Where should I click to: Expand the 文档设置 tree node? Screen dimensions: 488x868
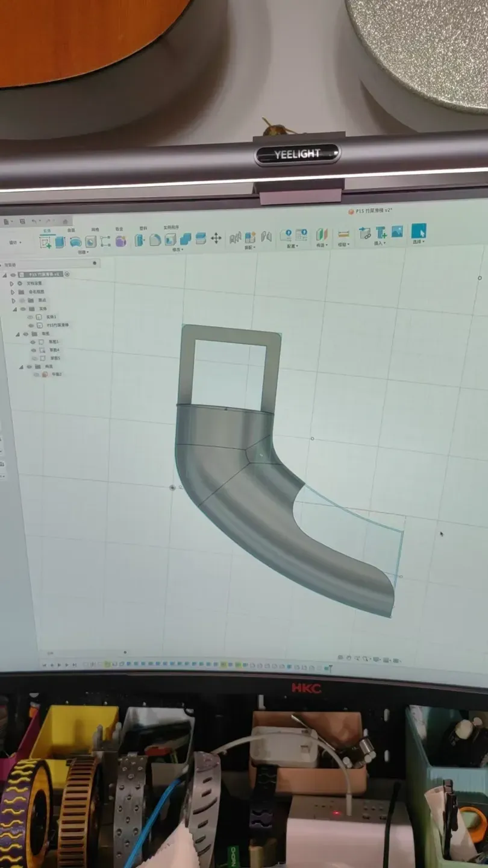pos(11,284)
